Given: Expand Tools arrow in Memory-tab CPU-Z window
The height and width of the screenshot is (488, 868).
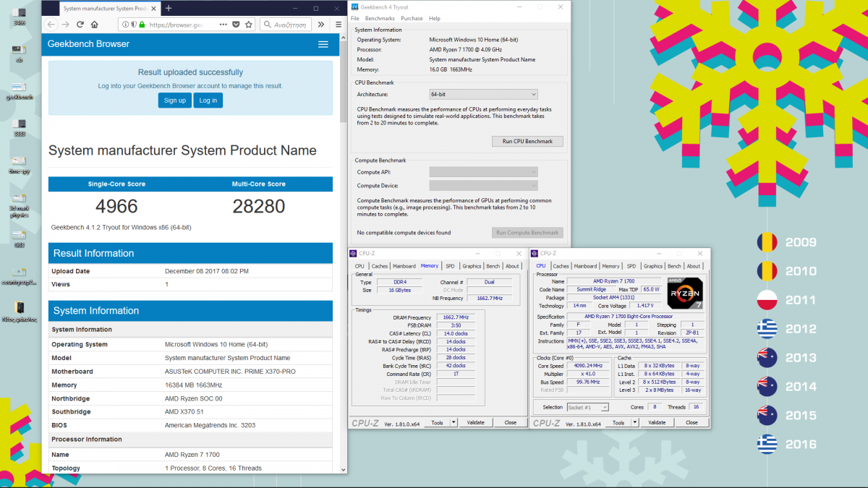Looking at the screenshot, I should pyautogui.click(x=454, y=422).
